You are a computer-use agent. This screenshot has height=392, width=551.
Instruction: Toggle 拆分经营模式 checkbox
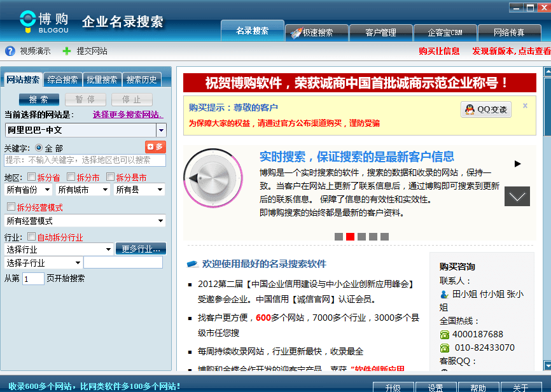11,206
